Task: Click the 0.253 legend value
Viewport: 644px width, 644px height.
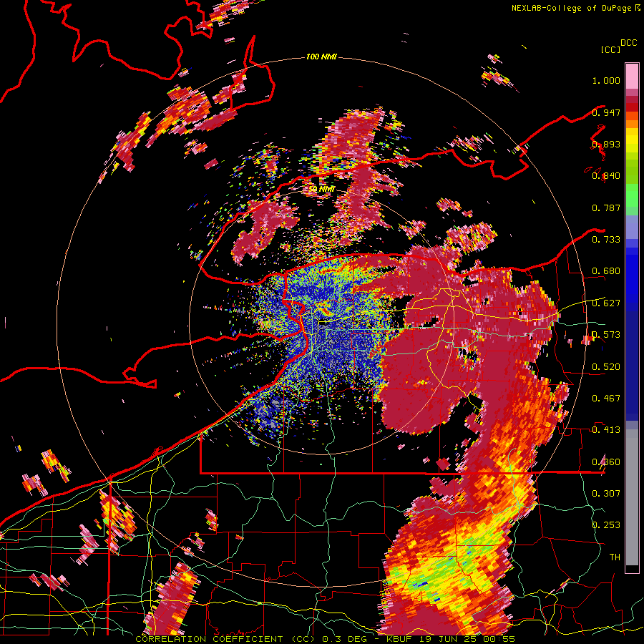Action: click(x=606, y=525)
